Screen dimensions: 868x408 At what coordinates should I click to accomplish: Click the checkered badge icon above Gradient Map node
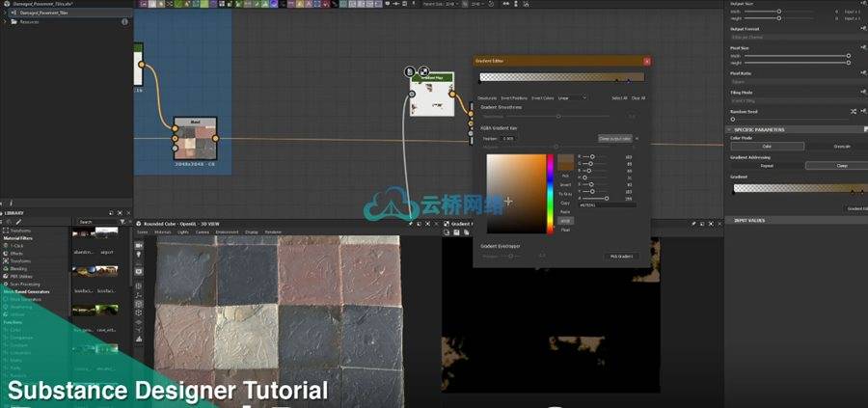(x=423, y=71)
